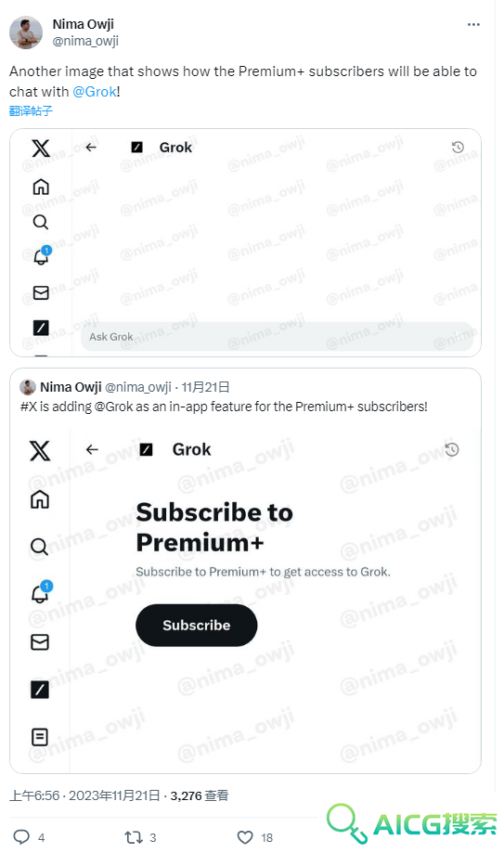Click the home icon in top image
Image resolution: width=504 pixels, height=853 pixels.
pos(41,187)
